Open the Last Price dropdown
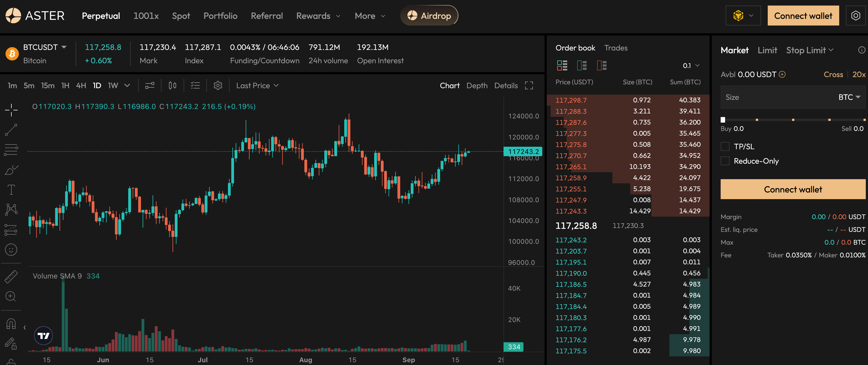Screen dimensions: 868x365 257,86
